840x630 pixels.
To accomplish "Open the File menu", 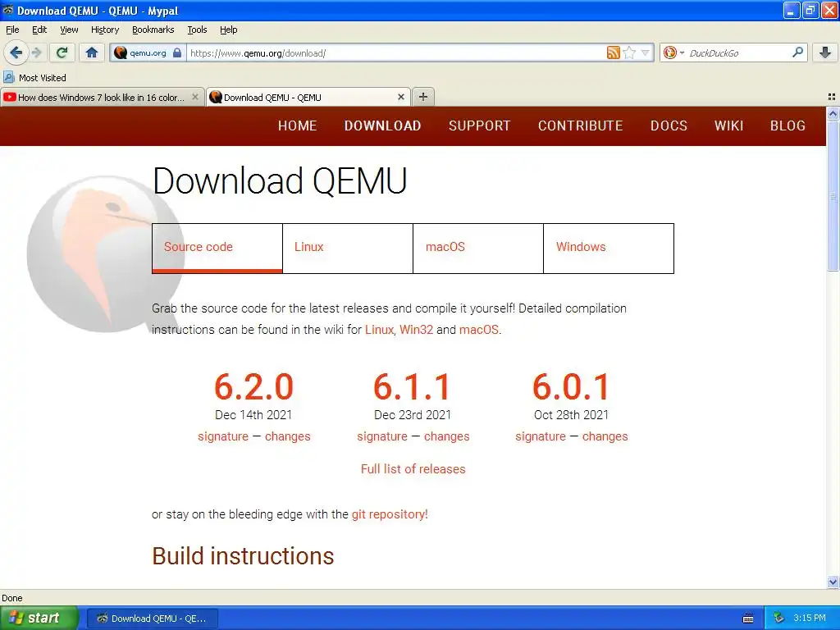I will pyautogui.click(x=12, y=30).
